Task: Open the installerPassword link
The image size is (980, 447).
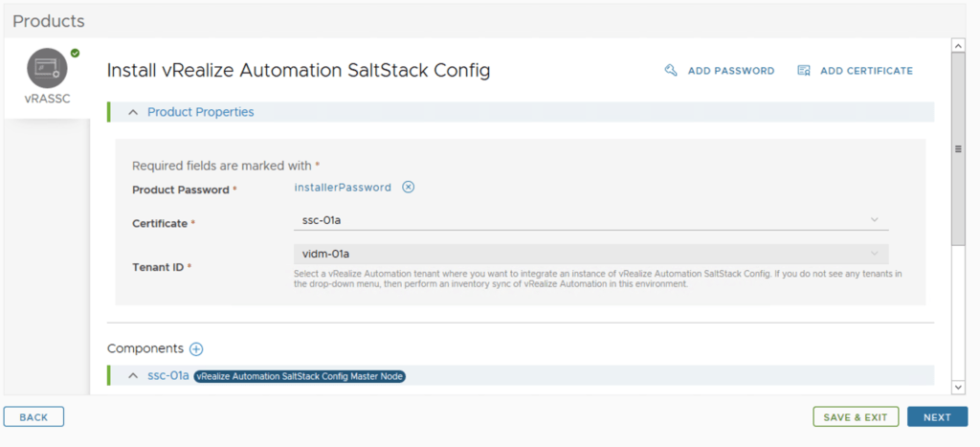Action: 343,188
